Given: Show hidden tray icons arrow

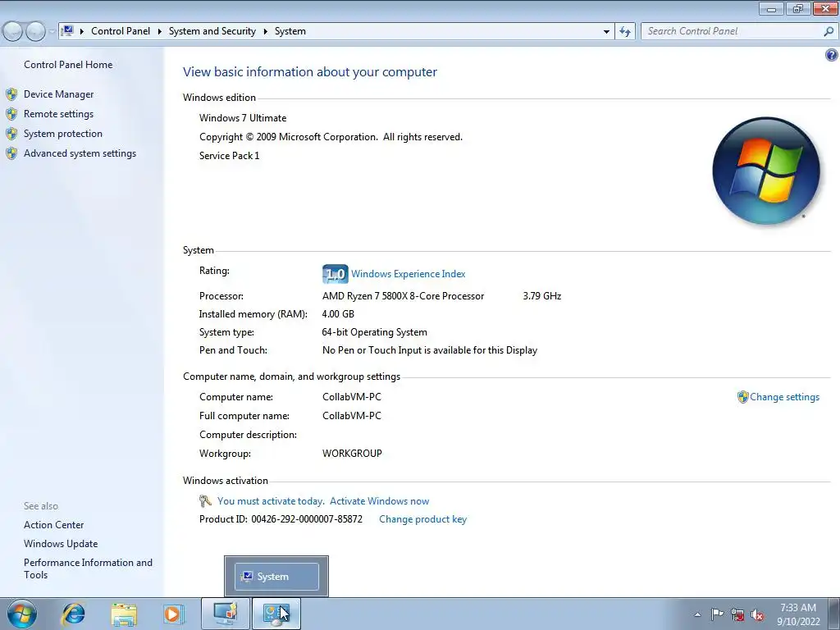Looking at the screenshot, I should click(x=697, y=614).
